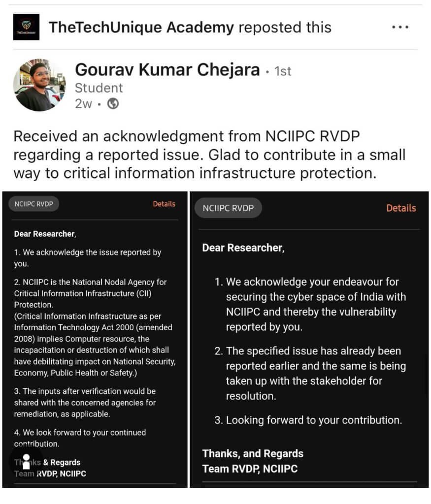Open Details link in right screenshot
431x504 pixels.
point(400,208)
